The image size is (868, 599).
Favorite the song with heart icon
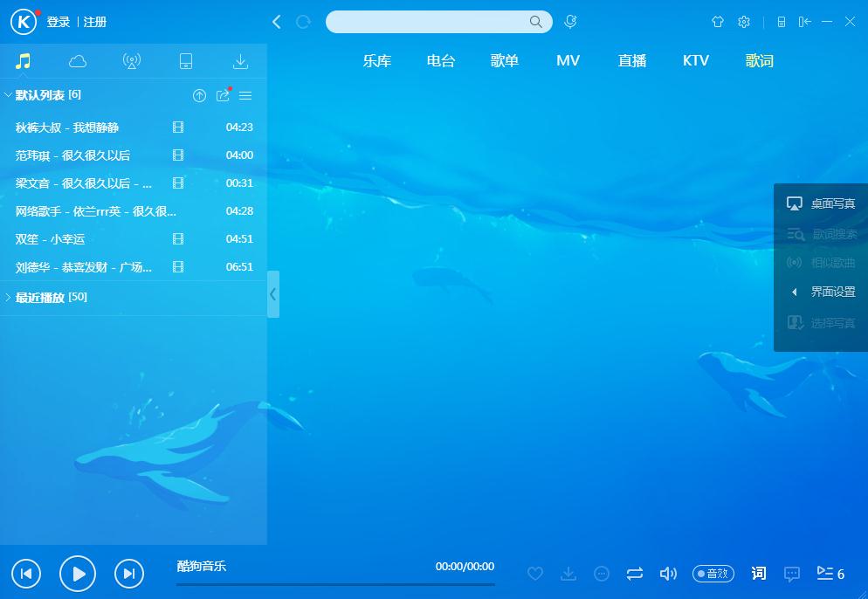(535, 574)
